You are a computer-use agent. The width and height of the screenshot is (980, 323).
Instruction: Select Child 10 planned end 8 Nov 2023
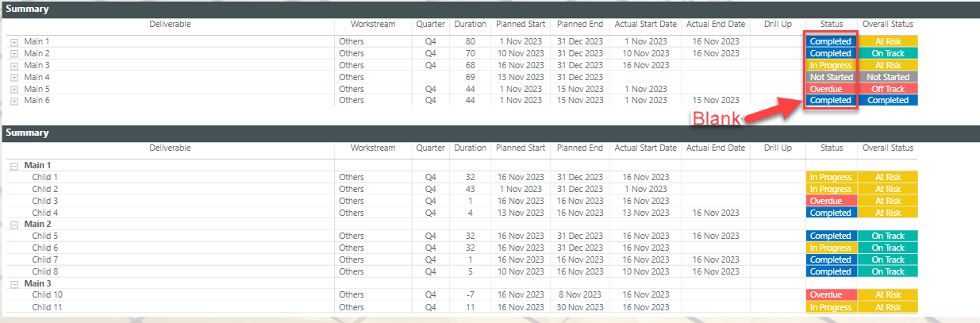(580, 295)
